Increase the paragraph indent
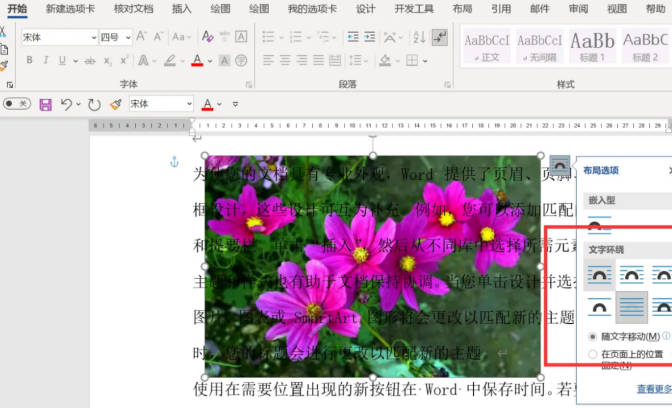This screenshot has width=672, height=408. [x=369, y=37]
